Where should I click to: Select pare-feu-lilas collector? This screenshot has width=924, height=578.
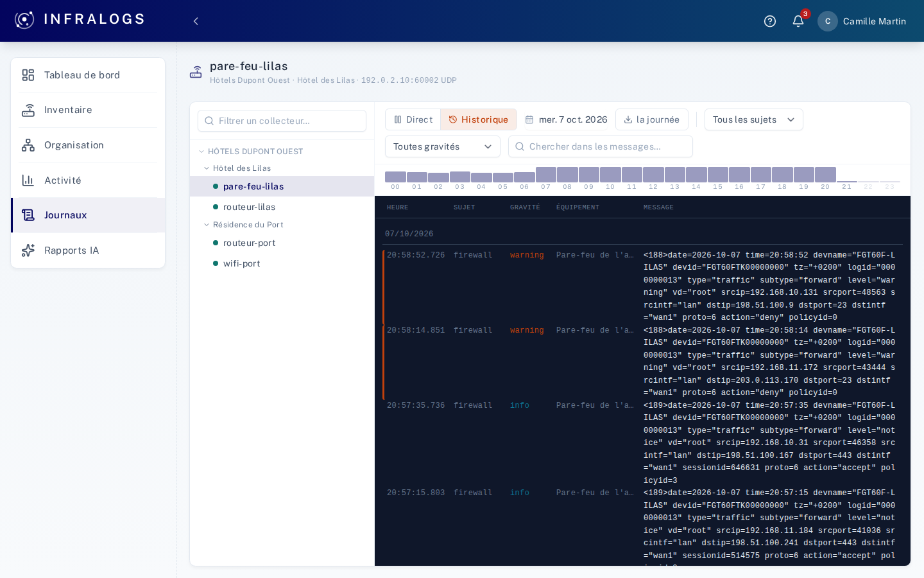click(282, 186)
